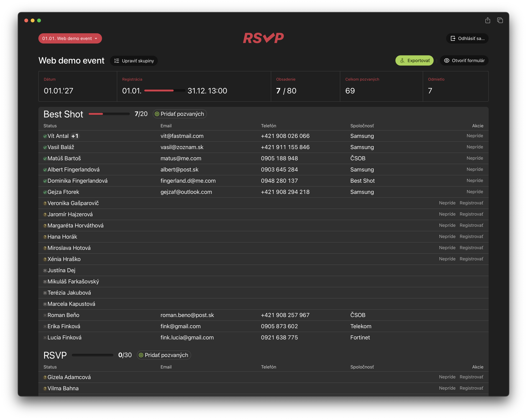Screen dimensions: 527x420
Task: Click the X icon for Lucia Finková
Action: [x=45, y=338]
